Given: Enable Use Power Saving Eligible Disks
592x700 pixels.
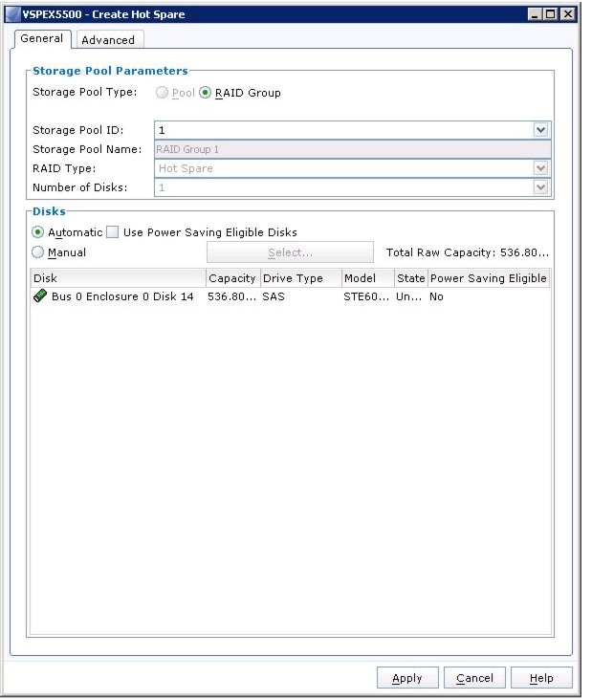Looking at the screenshot, I should pos(113,232).
